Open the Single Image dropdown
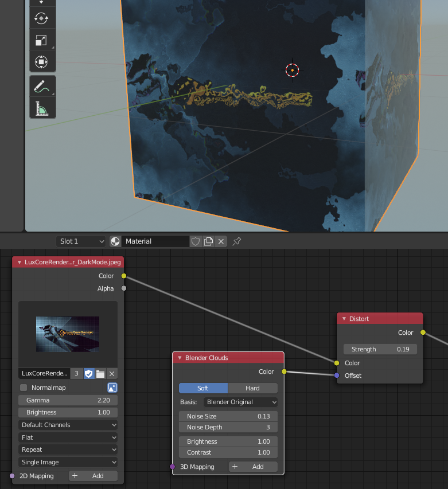The height and width of the screenshot is (489, 448). pyautogui.click(x=68, y=462)
